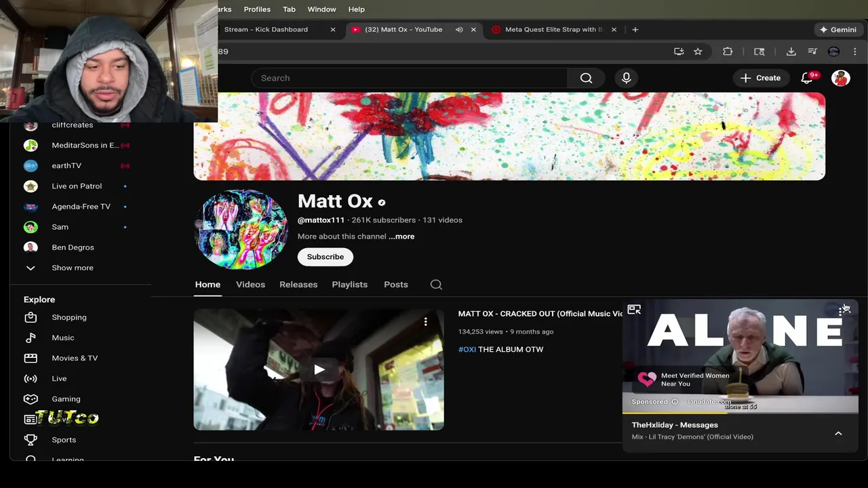The height and width of the screenshot is (488, 868).
Task: Open Shopping in Explore sidebar
Action: [x=69, y=317]
